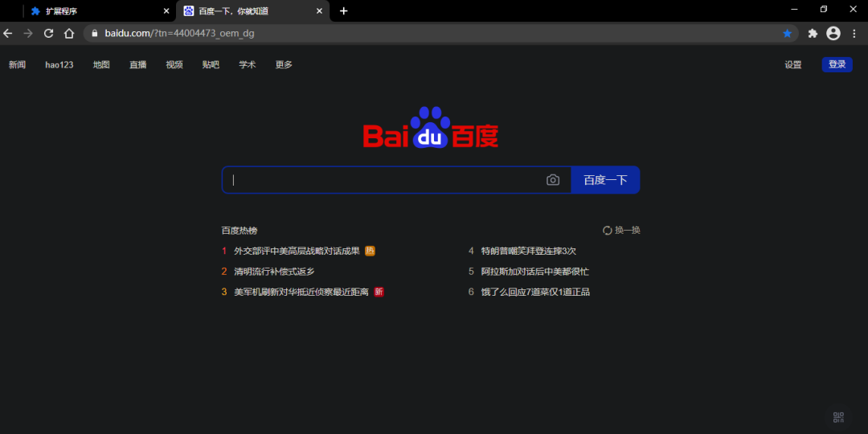Click the address bar URL
The height and width of the screenshot is (434, 868).
pos(179,33)
